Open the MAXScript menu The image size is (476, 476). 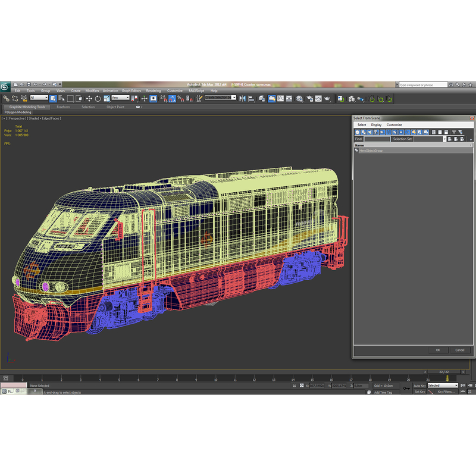pos(196,91)
